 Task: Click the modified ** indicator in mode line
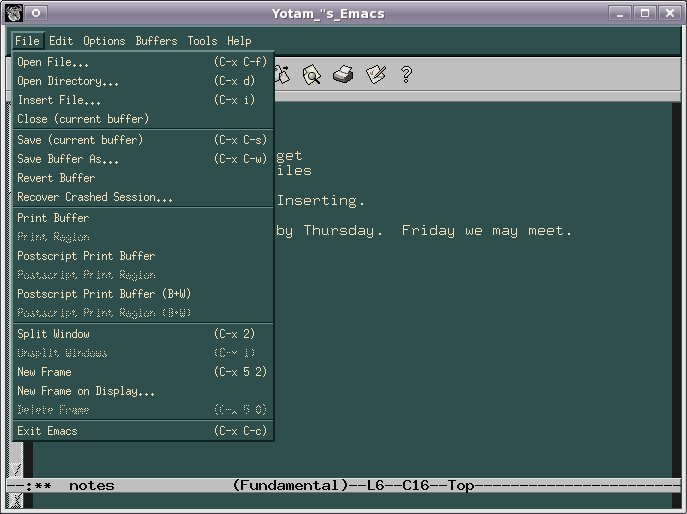(x=42, y=486)
